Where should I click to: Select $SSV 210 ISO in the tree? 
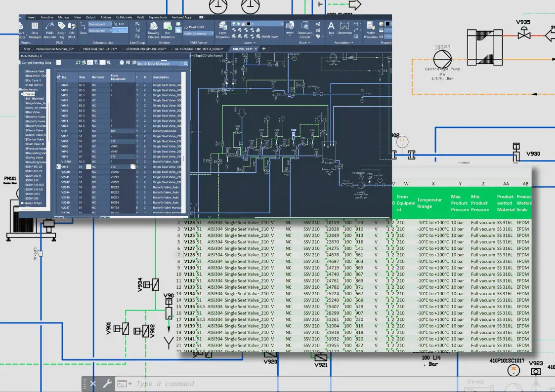coord(34,185)
